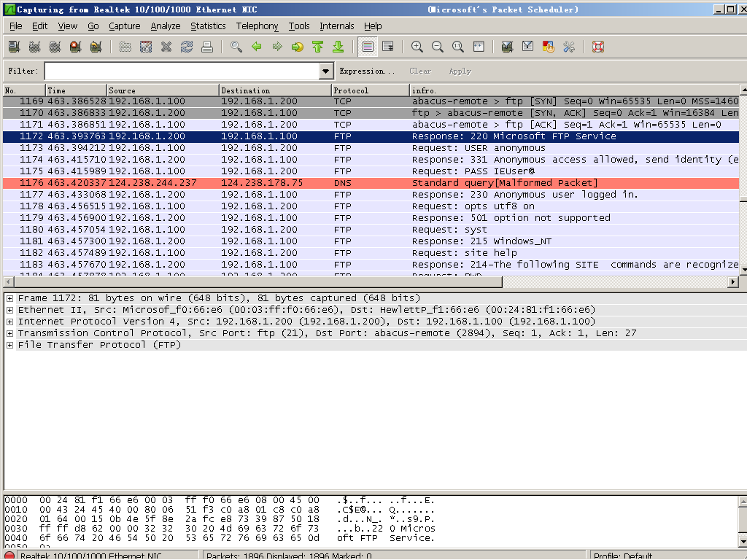The image size is (747, 560).
Task: Go back in packet history
Action: point(257,47)
